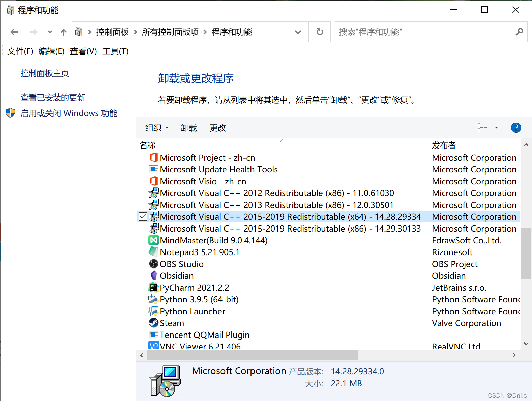Click the control panel icon in address bar
The image size is (532, 401).
coord(79,32)
